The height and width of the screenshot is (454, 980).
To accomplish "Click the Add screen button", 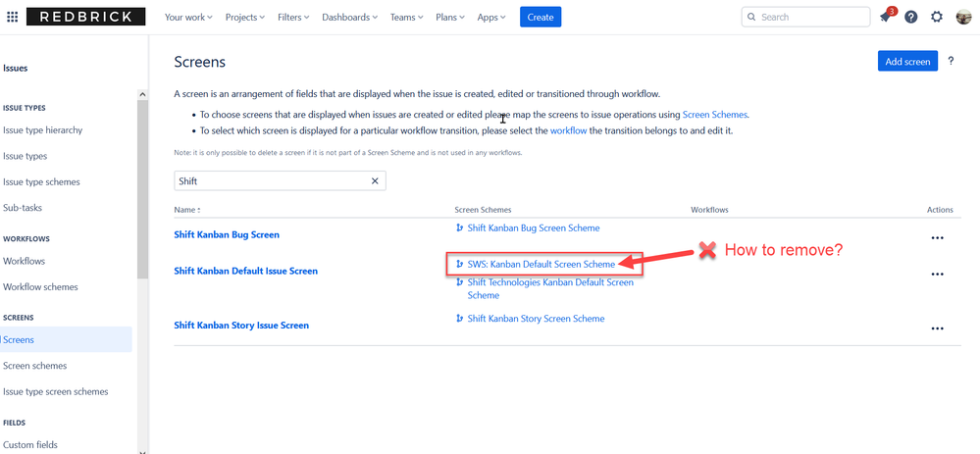I will tap(907, 61).
